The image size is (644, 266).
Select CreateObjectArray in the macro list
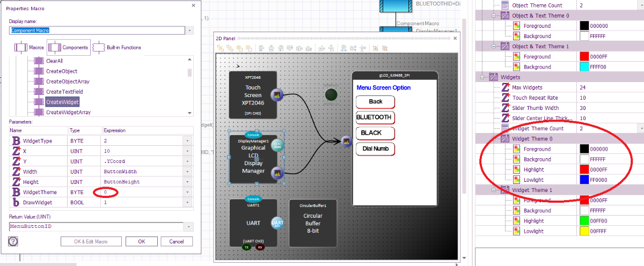point(68,82)
